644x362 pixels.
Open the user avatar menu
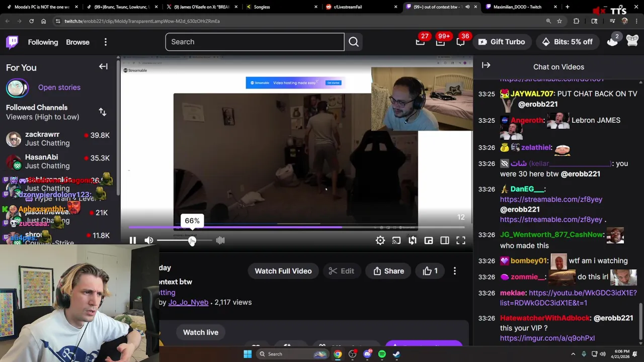click(x=632, y=42)
